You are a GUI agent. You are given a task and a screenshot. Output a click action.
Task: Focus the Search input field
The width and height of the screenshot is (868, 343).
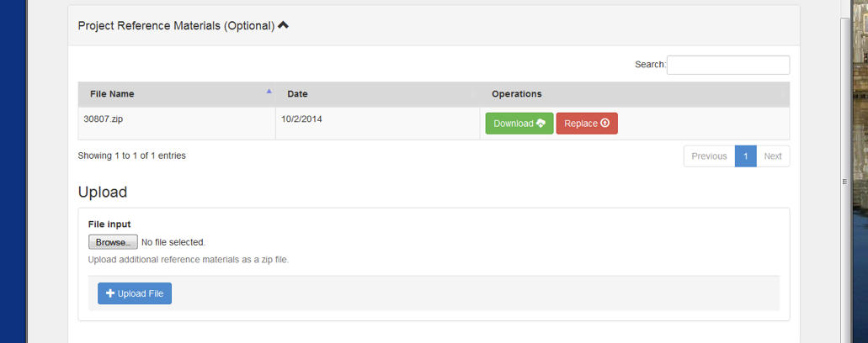tap(727, 65)
